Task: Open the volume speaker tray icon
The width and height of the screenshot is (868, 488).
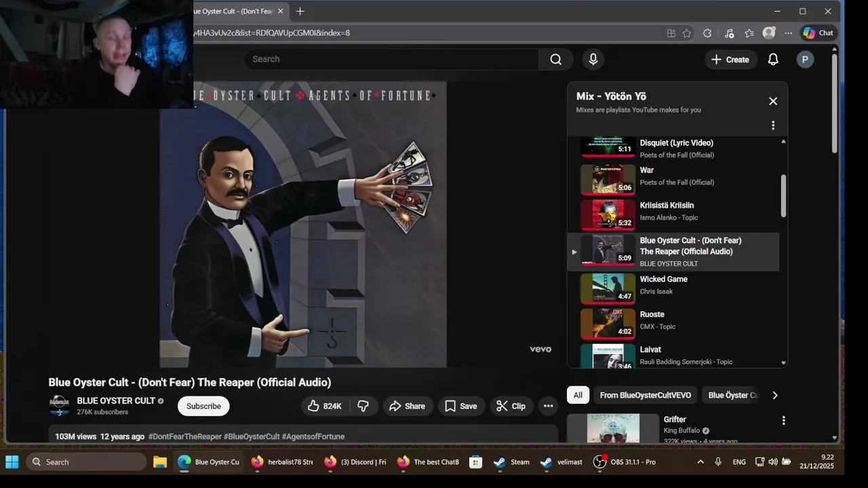Action: (773, 462)
